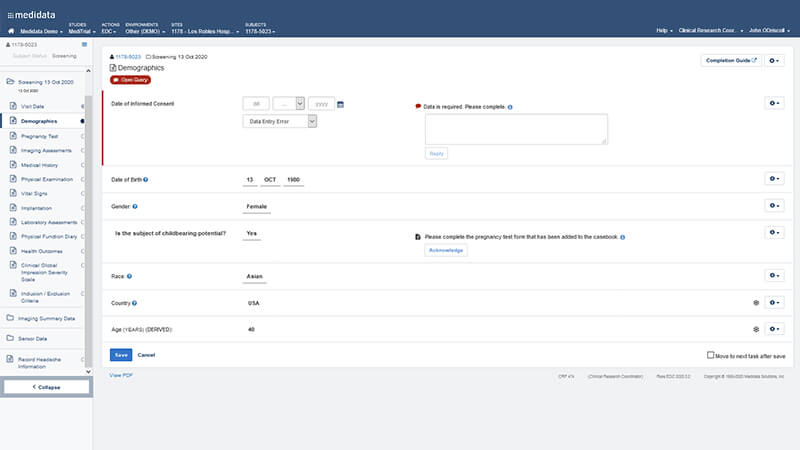Click the help icon beside Race label

pyautogui.click(x=130, y=275)
